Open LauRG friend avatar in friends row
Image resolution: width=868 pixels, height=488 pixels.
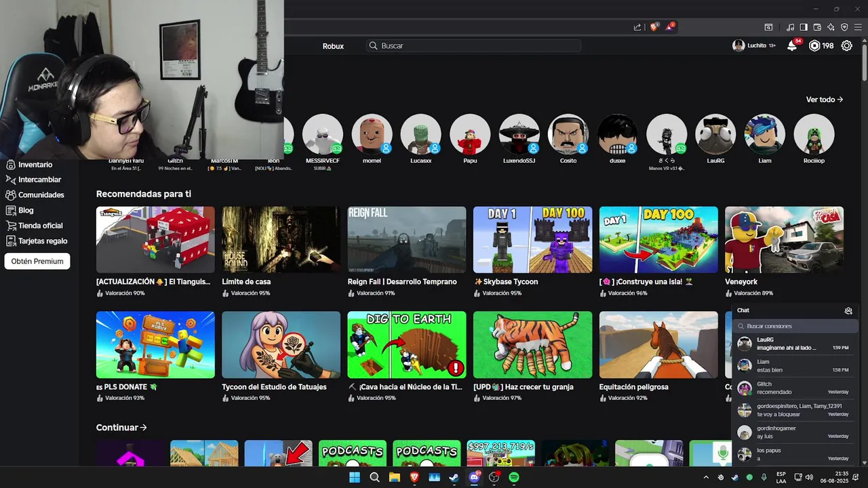point(715,134)
